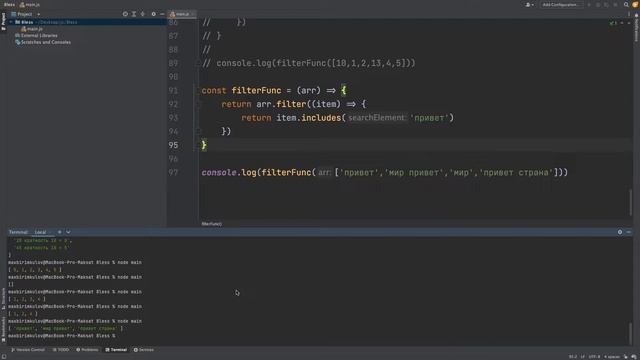Click 'привет' string on line 93
Viewport: 640px width, 360px height.
(429, 118)
